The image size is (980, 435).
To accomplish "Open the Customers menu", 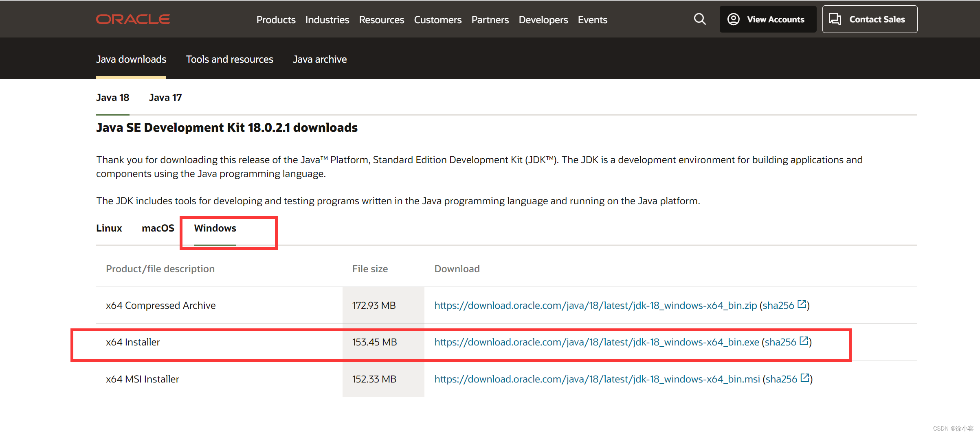I will point(437,20).
